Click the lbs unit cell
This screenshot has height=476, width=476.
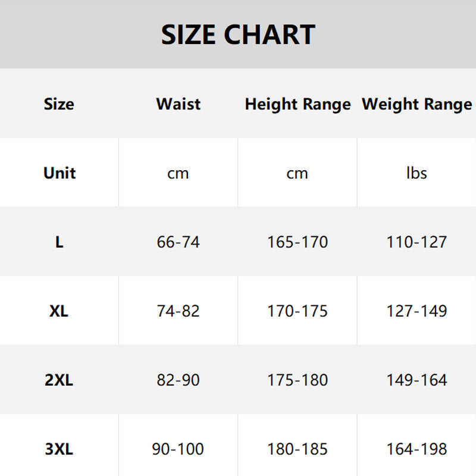[x=416, y=173]
